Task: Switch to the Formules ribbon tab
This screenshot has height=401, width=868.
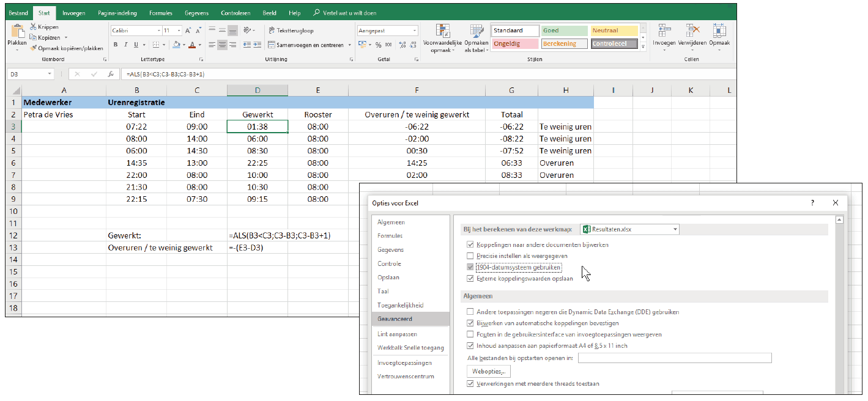Action: pyautogui.click(x=160, y=12)
